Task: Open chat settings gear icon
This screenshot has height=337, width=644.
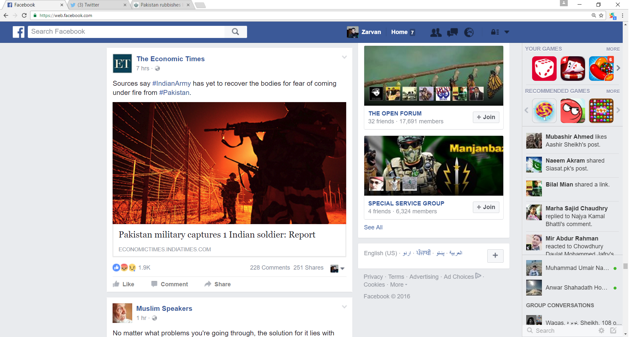Action: 601,330
